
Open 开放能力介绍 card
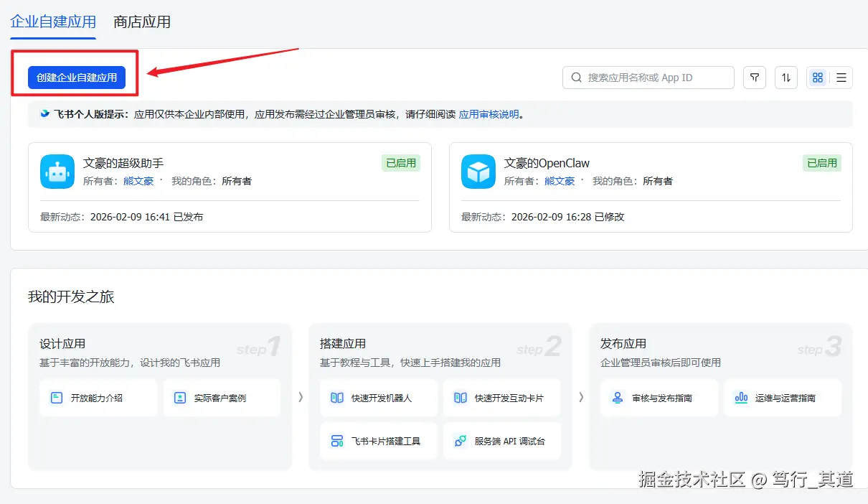coord(98,398)
